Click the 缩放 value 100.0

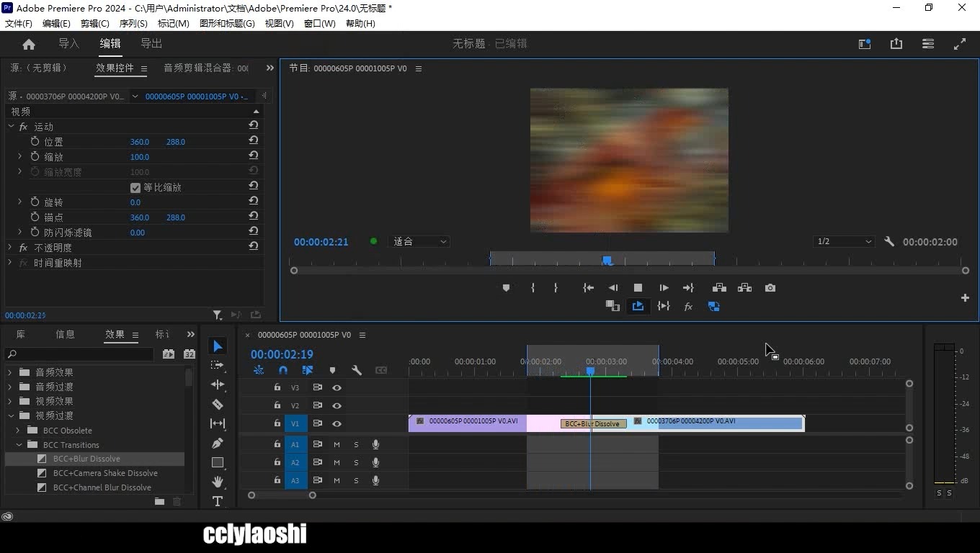tap(140, 157)
